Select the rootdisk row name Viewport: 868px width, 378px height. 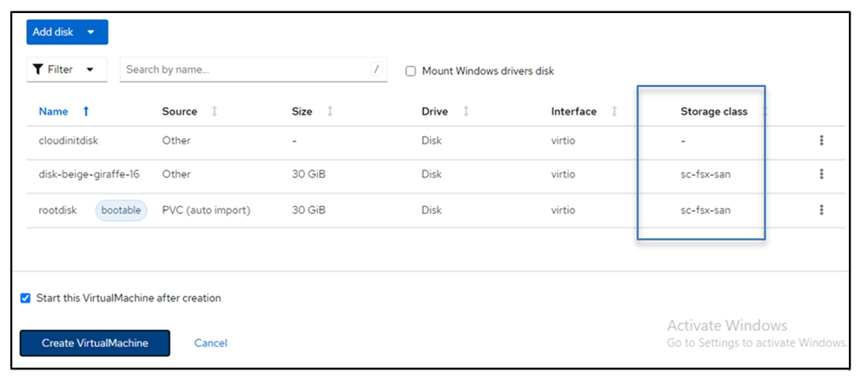pyautogui.click(x=59, y=210)
